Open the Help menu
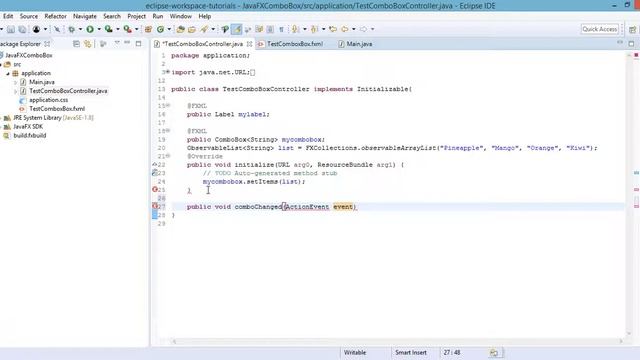 pyautogui.click(x=204, y=16)
